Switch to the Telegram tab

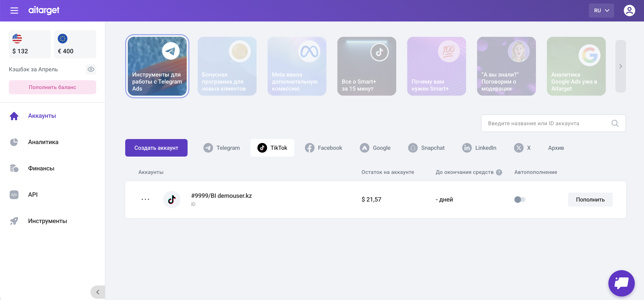coord(221,148)
